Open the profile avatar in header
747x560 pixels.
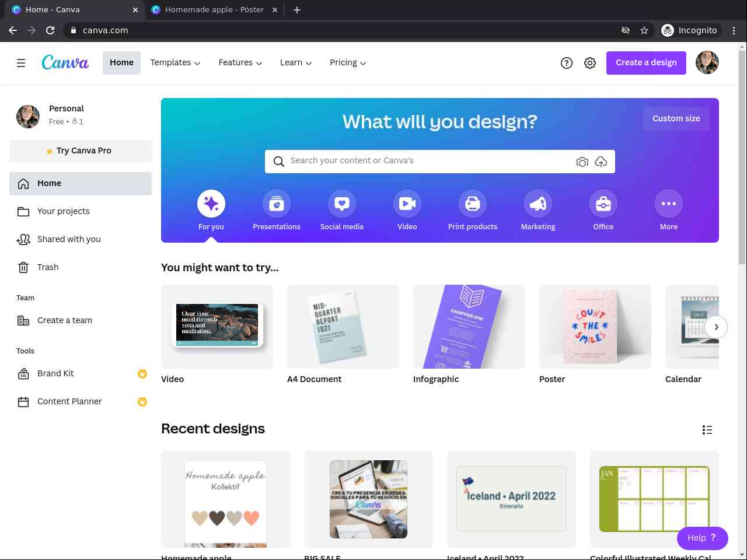(x=707, y=63)
